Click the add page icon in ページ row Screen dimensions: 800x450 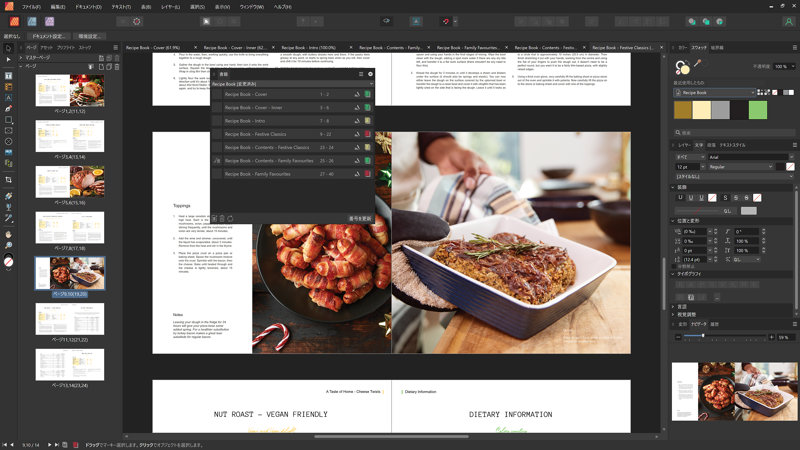[x=101, y=66]
